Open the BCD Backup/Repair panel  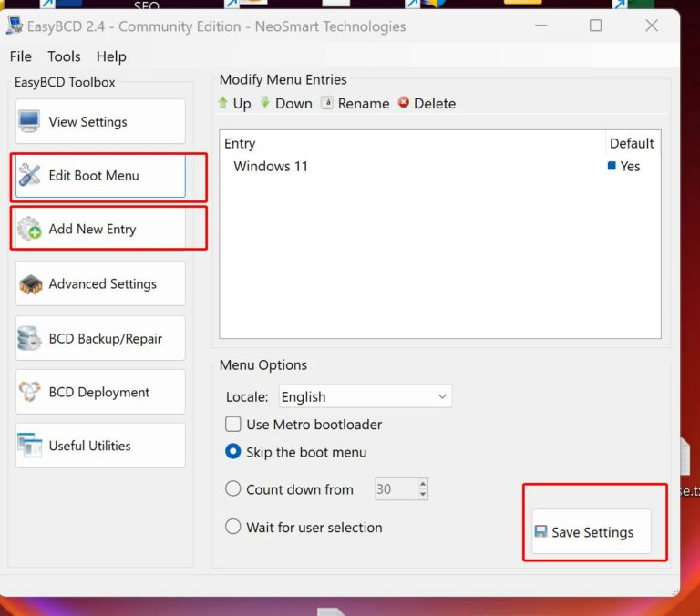point(100,338)
